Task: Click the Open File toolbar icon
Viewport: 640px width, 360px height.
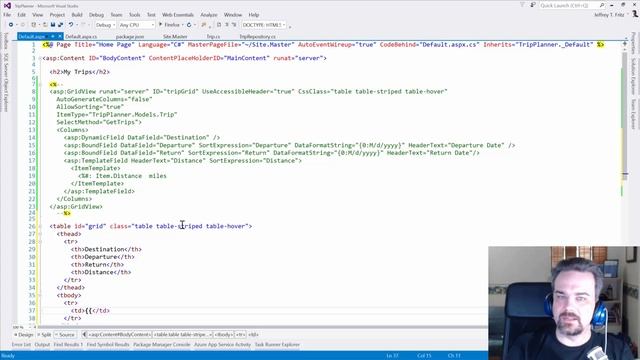Action: 44,25
